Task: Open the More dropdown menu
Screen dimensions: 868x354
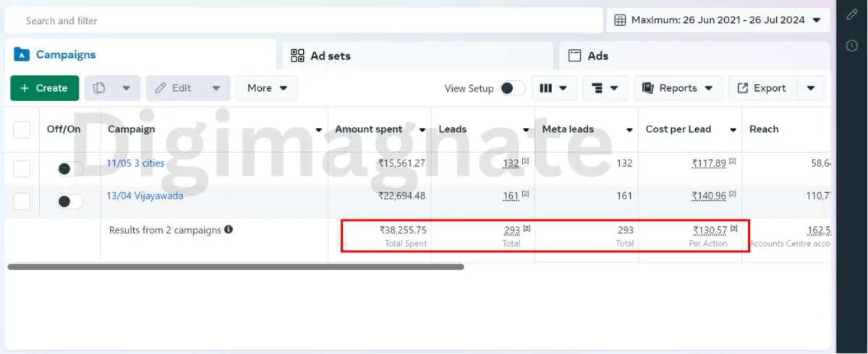Action: click(266, 88)
